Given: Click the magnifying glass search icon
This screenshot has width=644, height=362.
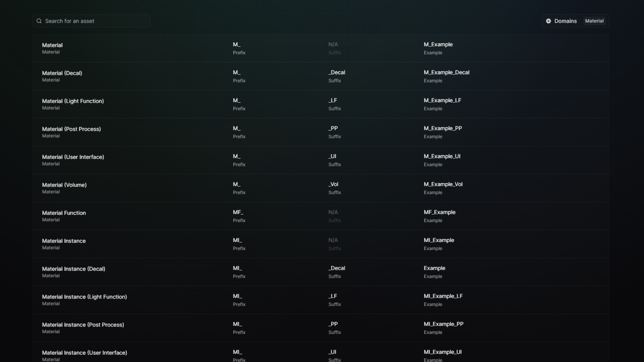Looking at the screenshot, I should [x=39, y=21].
